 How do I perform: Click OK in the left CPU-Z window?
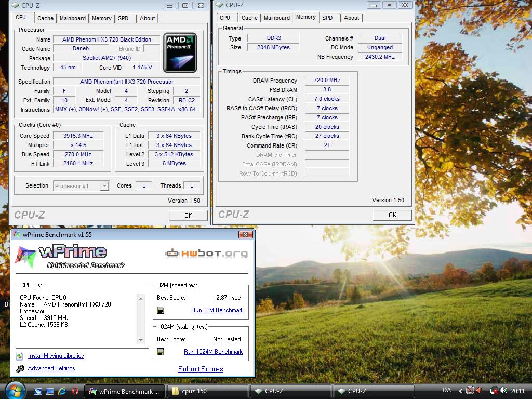click(188, 216)
